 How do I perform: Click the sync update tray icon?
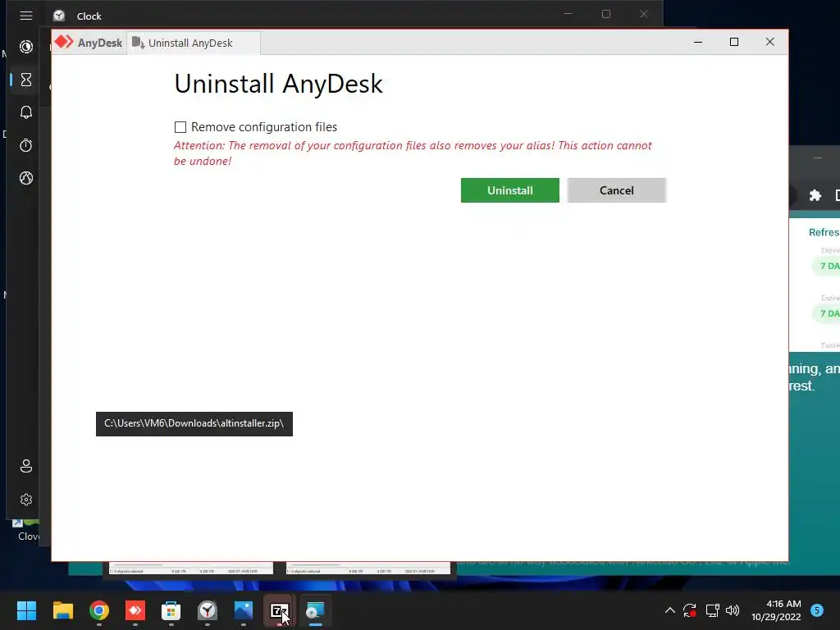click(690, 610)
